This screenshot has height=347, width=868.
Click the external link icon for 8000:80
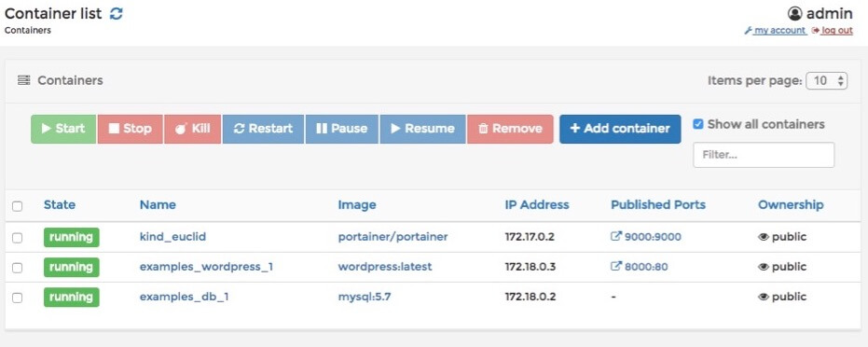[616, 266]
